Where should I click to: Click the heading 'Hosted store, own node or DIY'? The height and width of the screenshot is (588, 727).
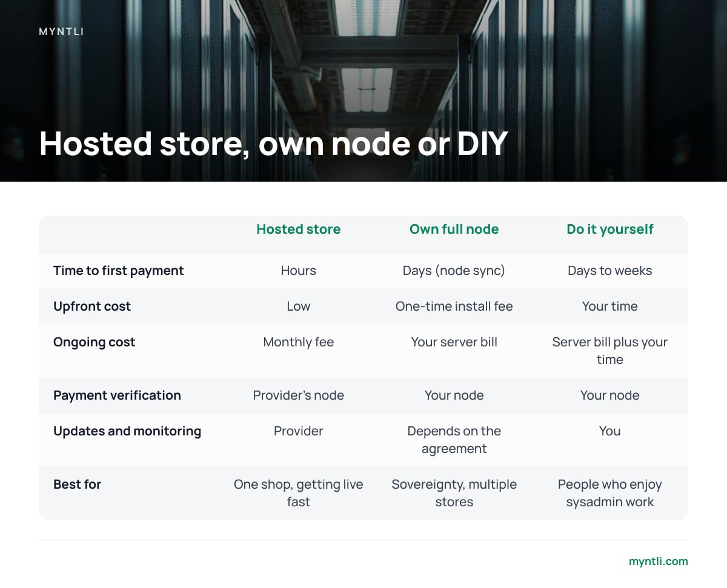(273, 144)
